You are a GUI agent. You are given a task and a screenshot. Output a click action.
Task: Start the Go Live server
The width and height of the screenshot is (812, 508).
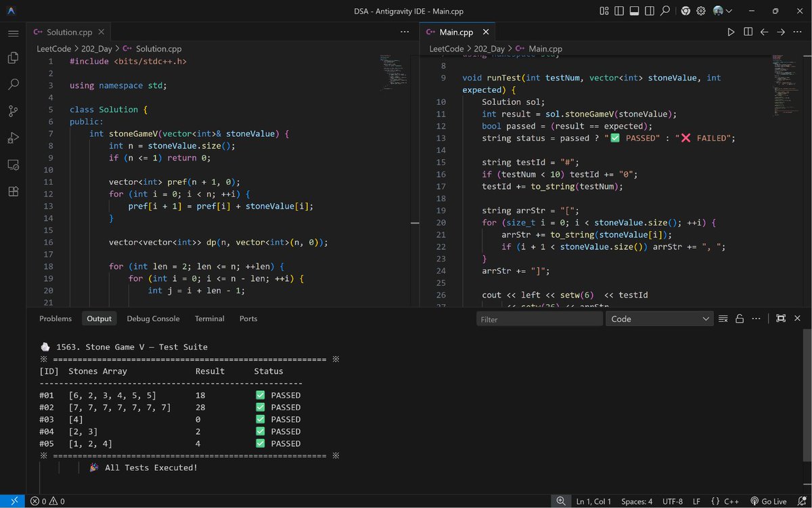pos(769,501)
